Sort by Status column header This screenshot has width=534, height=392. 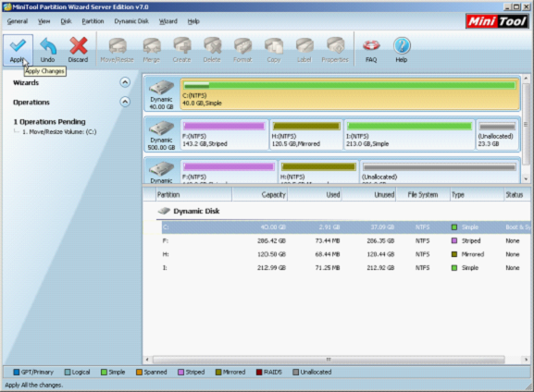pyautogui.click(x=517, y=195)
